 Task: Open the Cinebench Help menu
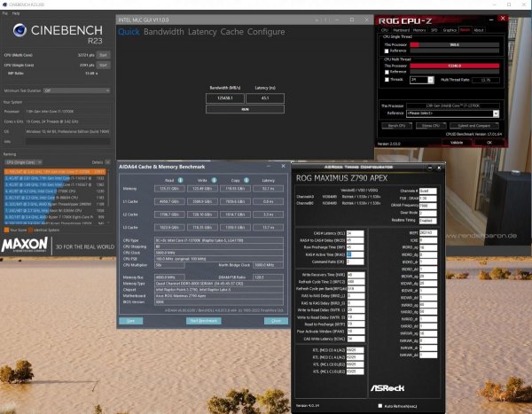(16, 13)
